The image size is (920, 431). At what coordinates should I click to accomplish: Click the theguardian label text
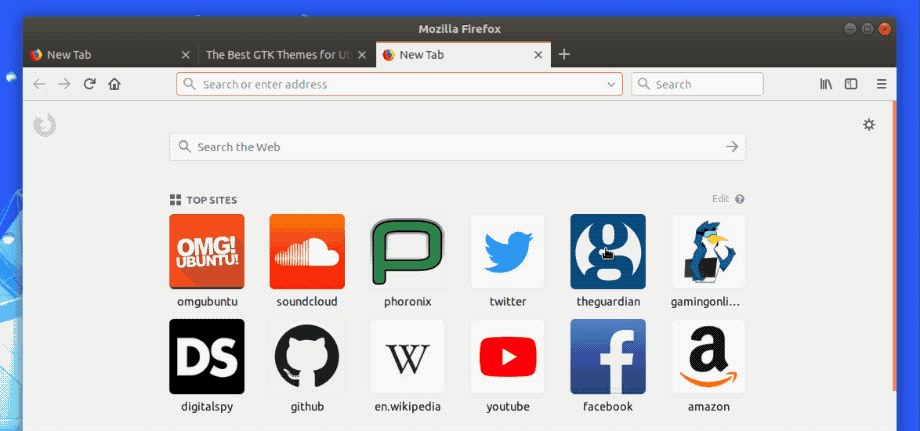[x=608, y=303]
